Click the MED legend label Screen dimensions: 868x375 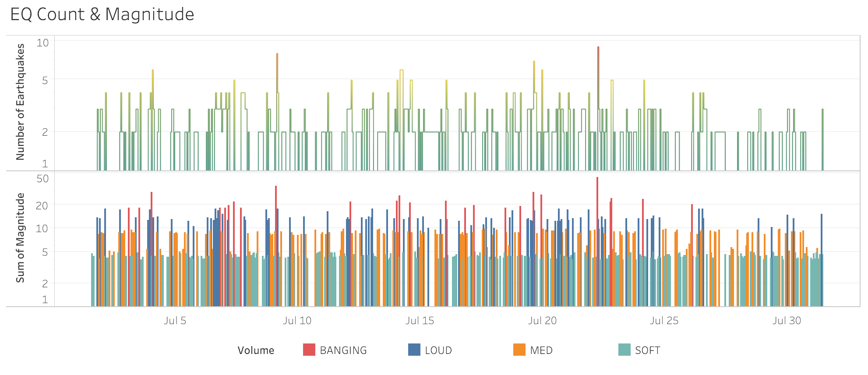(x=541, y=350)
